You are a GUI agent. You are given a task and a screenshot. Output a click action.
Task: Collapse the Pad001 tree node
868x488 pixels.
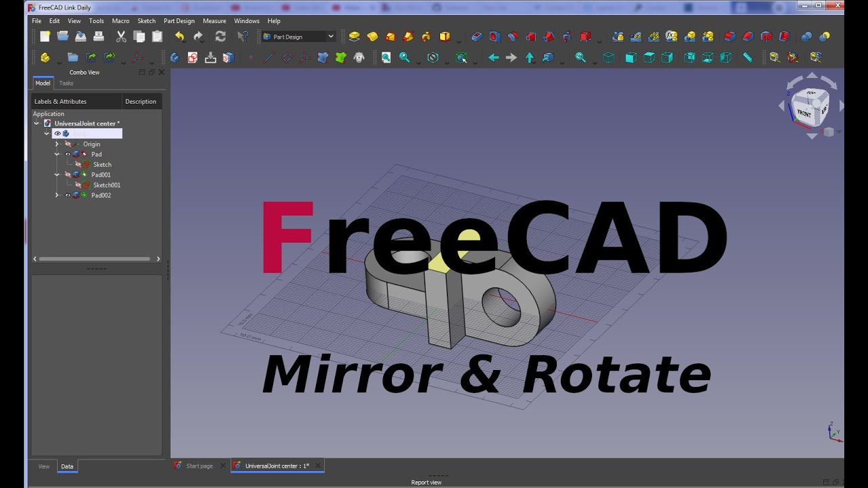(57, 175)
